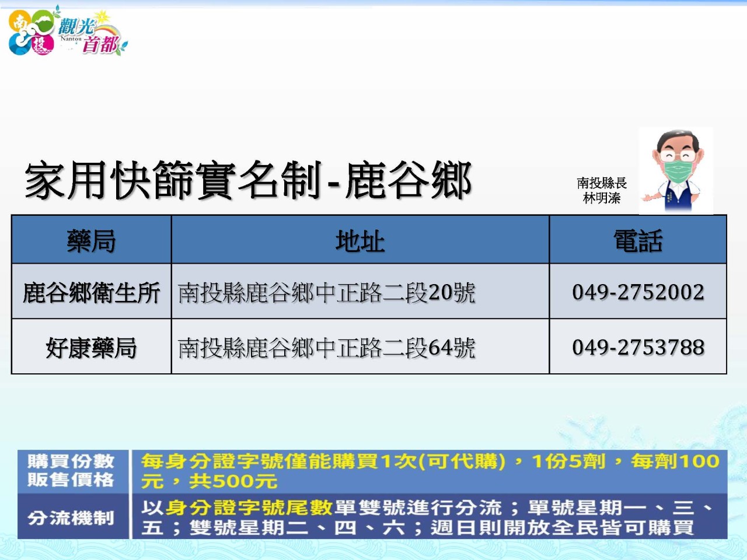Click the 購買份數 販售價格 label

[71, 471]
